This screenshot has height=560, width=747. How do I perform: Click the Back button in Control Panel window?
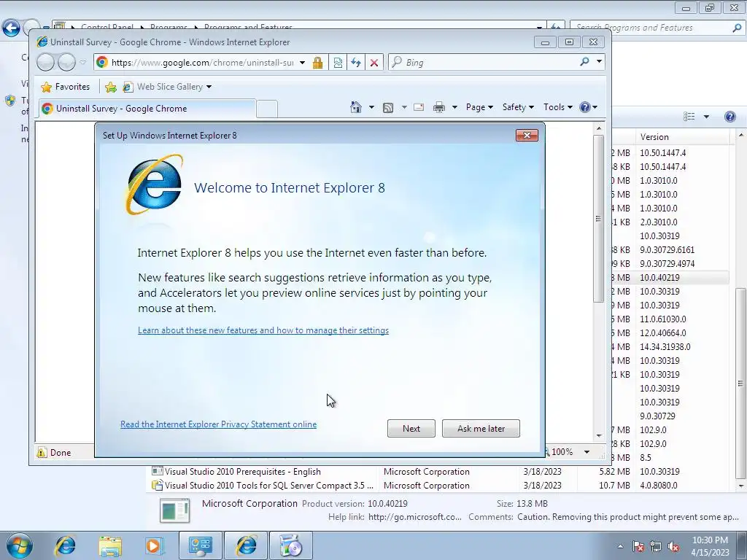(x=11, y=28)
